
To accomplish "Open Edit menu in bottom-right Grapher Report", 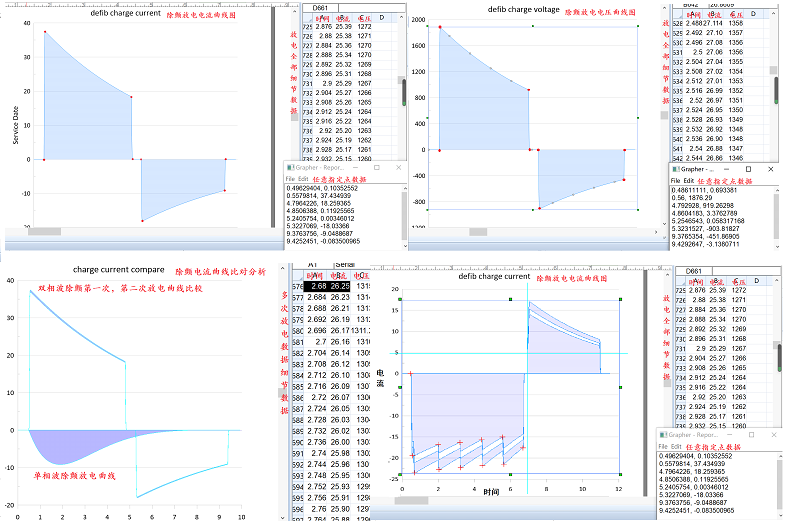I will tap(677, 445).
